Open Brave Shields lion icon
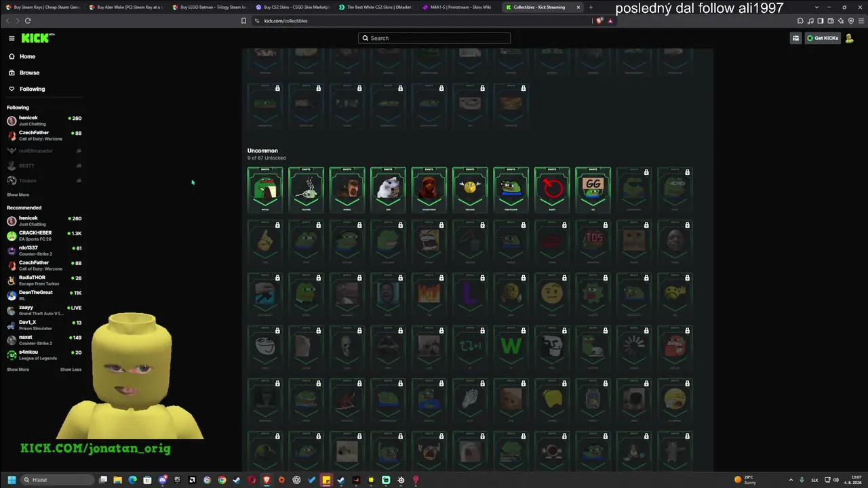This screenshot has width=868, height=488. point(599,21)
